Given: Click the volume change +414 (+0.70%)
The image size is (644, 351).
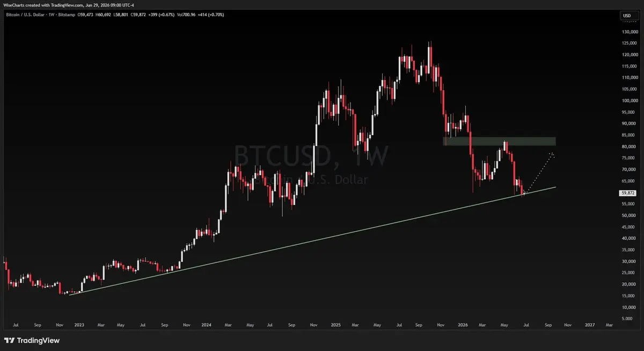Looking at the screenshot, I should tap(211, 14).
